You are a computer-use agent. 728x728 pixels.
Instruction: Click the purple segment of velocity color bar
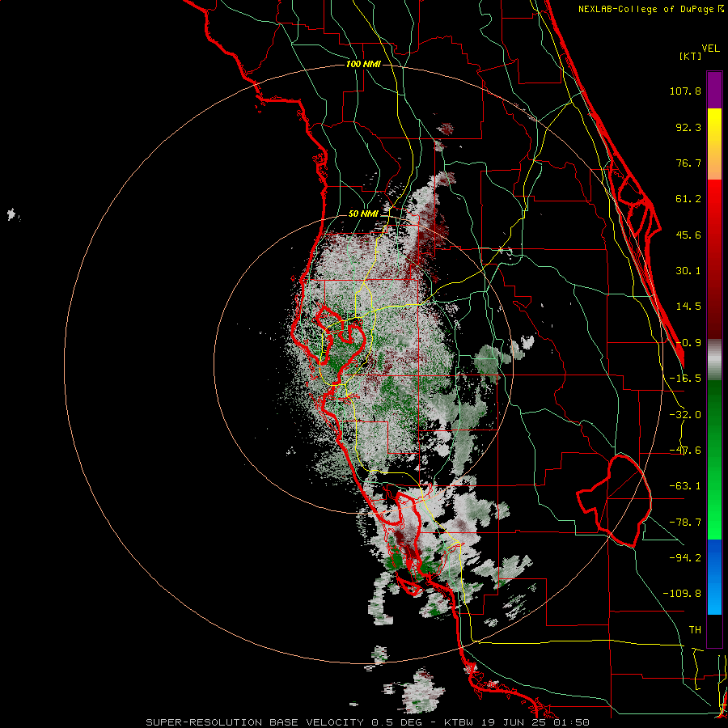coord(714,90)
